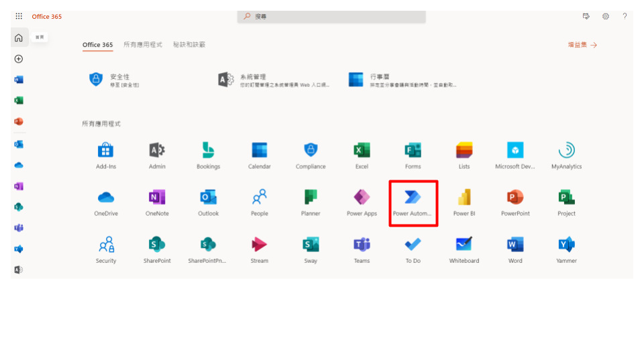644x362 pixels.
Task: Focus the 搜尋 search box
Action: click(x=331, y=16)
